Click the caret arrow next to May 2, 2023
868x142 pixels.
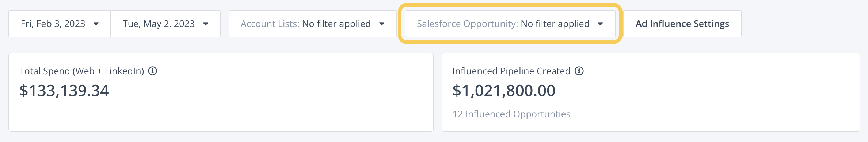(206, 24)
